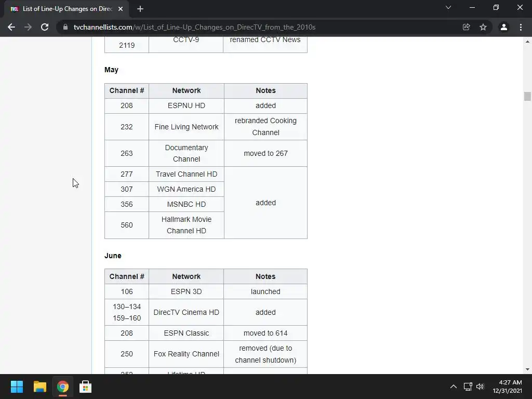Click ESPN Classic cell
Viewport: 532px width, 399px height.
click(x=187, y=333)
